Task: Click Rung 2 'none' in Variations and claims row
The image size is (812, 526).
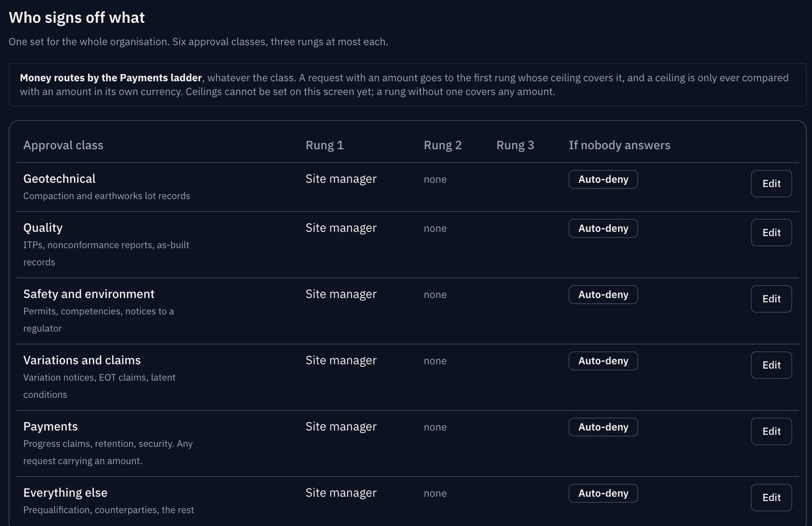Action: tap(435, 361)
